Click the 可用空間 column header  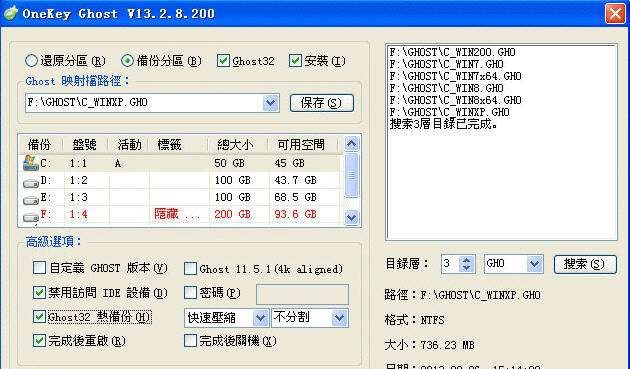[x=303, y=144]
